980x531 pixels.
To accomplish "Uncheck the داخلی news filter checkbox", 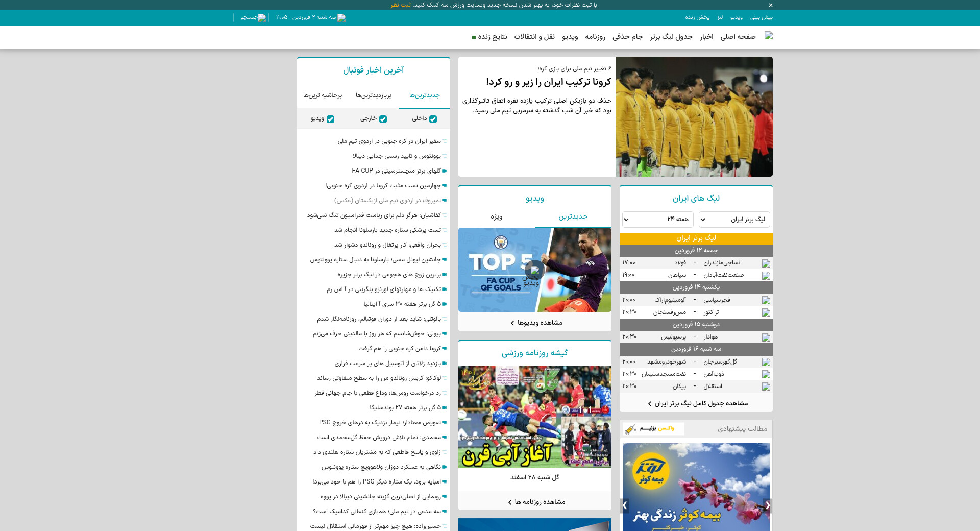I will point(433,119).
